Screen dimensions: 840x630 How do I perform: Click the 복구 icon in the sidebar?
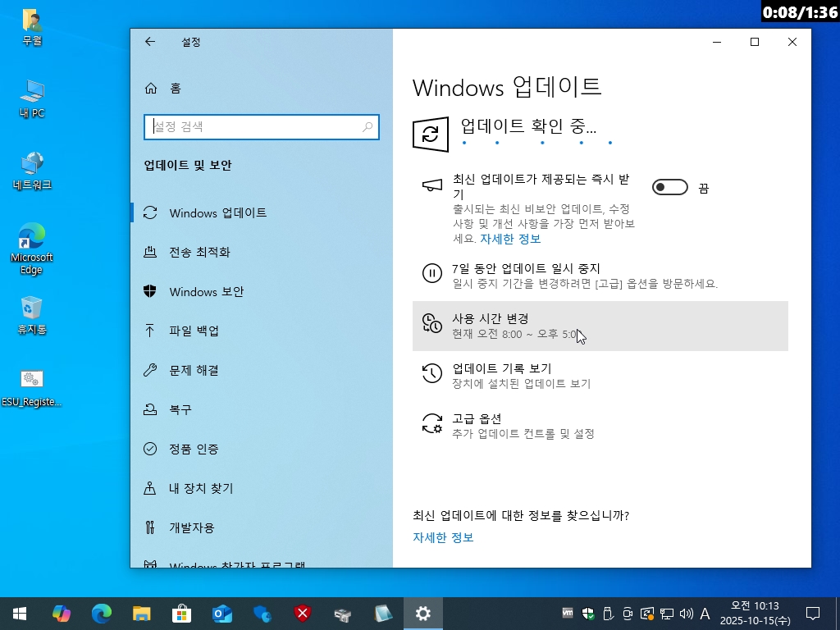(150, 410)
